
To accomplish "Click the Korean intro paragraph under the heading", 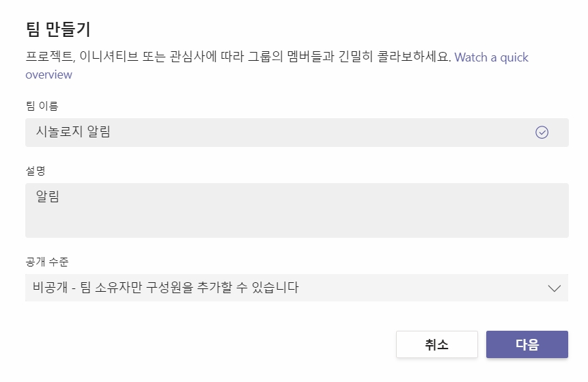I will click(238, 57).
